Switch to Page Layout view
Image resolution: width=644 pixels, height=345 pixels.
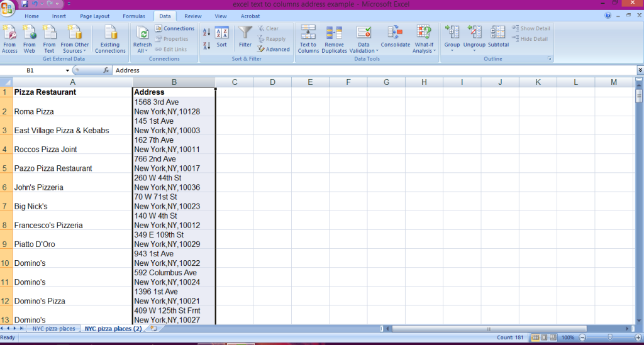point(544,337)
